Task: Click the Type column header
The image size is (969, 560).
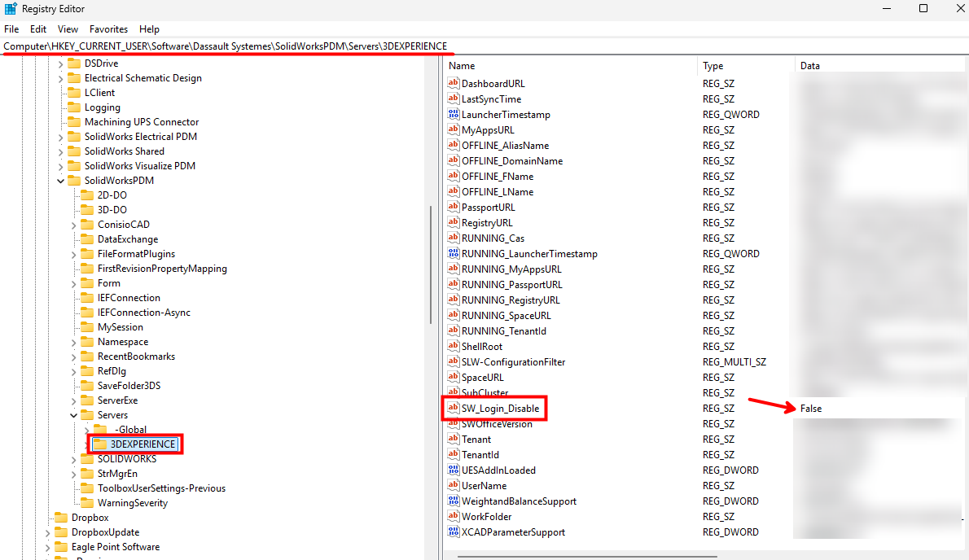Action: pos(712,65)
